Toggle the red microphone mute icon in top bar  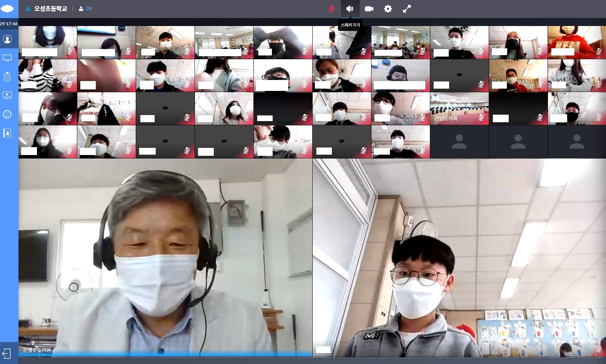(x=331, y=9)
